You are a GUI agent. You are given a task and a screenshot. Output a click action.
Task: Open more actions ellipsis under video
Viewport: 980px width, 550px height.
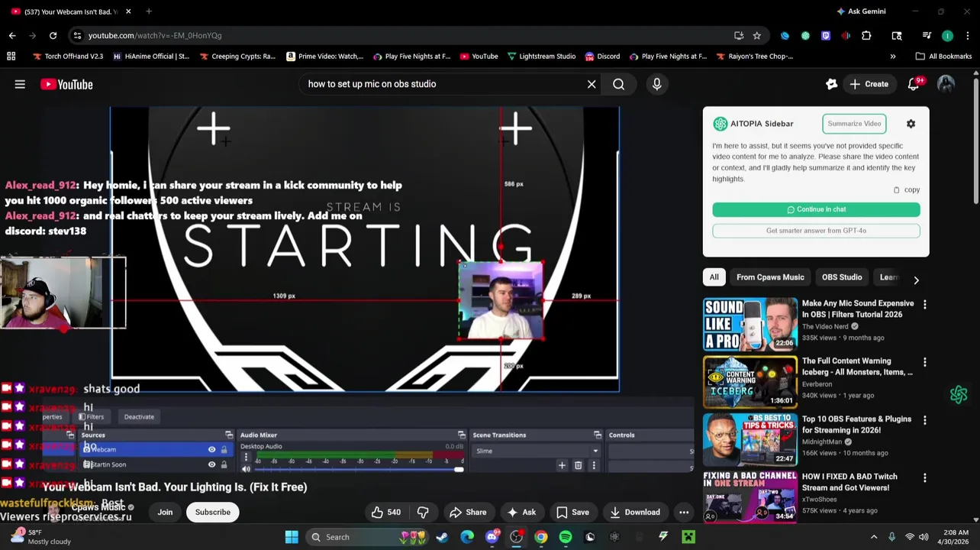pos(684,513)
